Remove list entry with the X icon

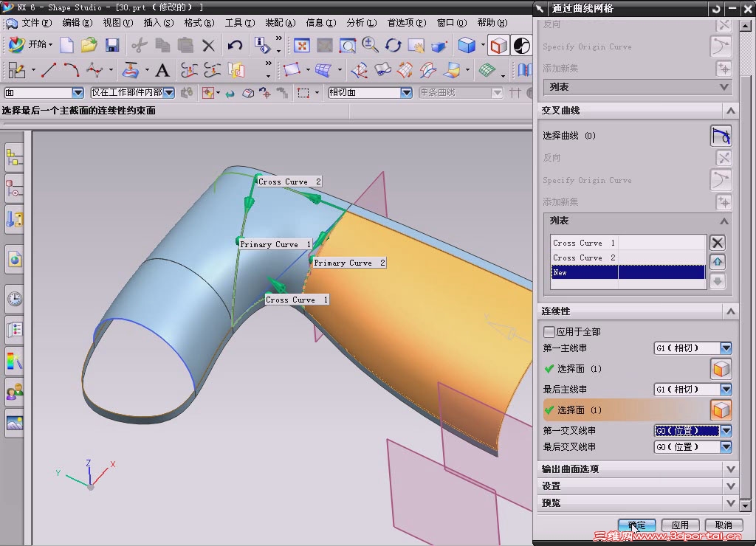[718, 243]
